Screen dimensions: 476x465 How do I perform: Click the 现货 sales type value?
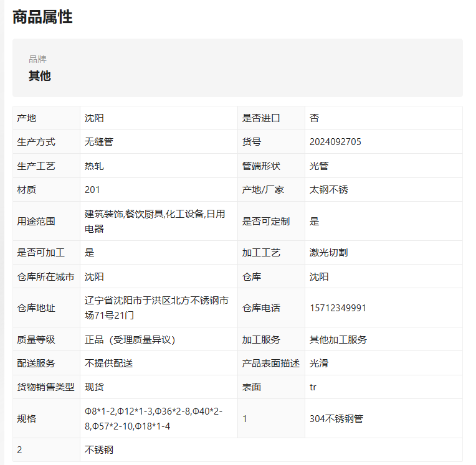pyautogui.click(x=94, y=387)
